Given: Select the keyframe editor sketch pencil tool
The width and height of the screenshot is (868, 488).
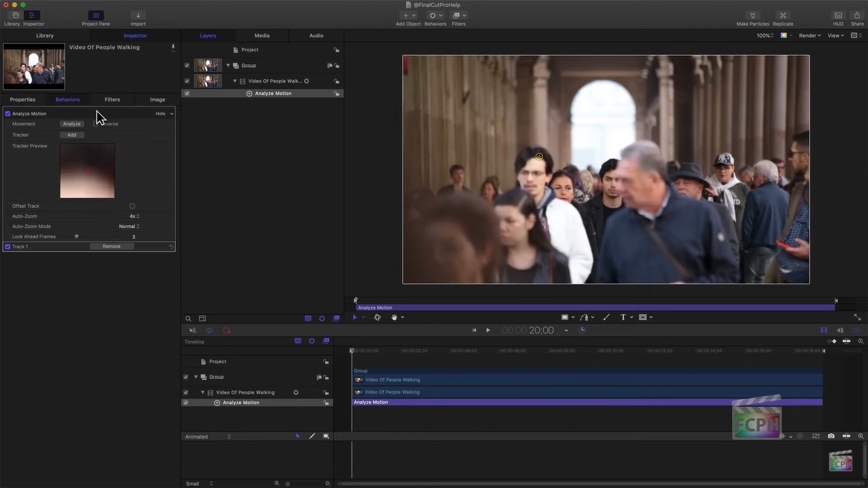Looking at the screenshot, I should coord(312,436).
